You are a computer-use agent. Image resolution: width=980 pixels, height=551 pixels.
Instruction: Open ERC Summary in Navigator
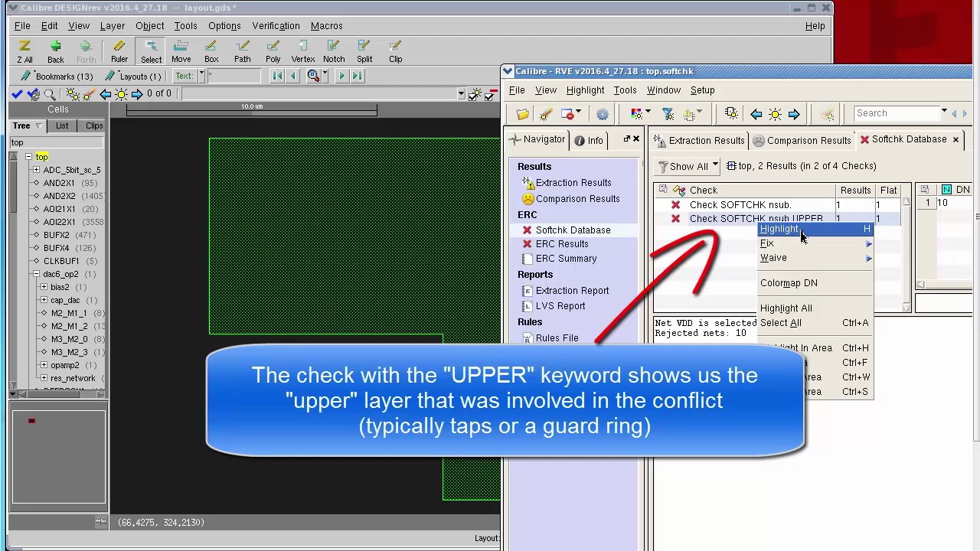[566, 259]
